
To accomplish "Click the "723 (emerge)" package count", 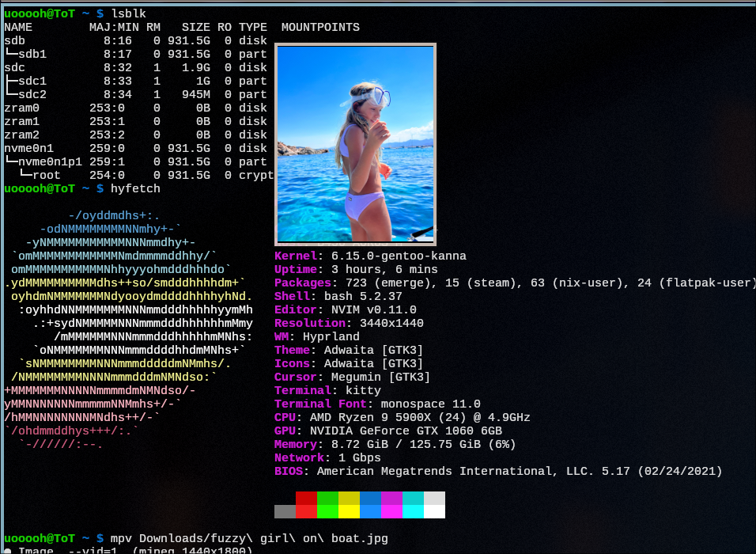I will point(388,283).
